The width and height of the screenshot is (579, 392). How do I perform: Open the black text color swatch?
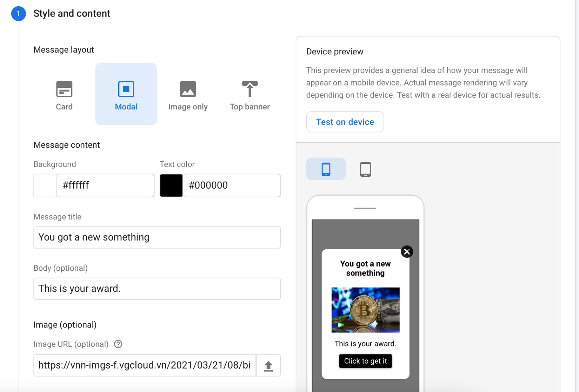[171, 185]
